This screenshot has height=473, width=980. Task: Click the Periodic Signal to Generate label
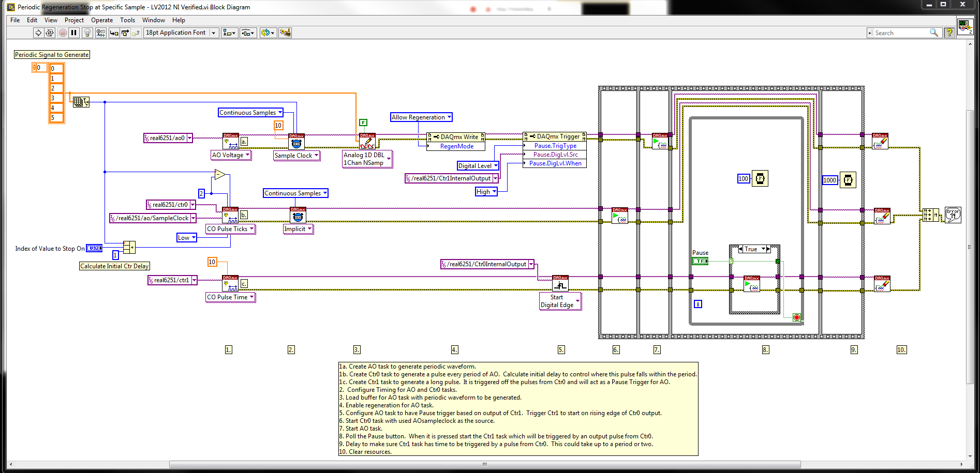(x=52, y=55)
